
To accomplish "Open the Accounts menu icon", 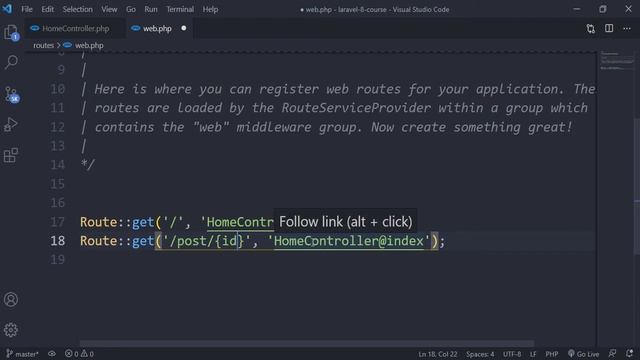I will tap(11, 300).
